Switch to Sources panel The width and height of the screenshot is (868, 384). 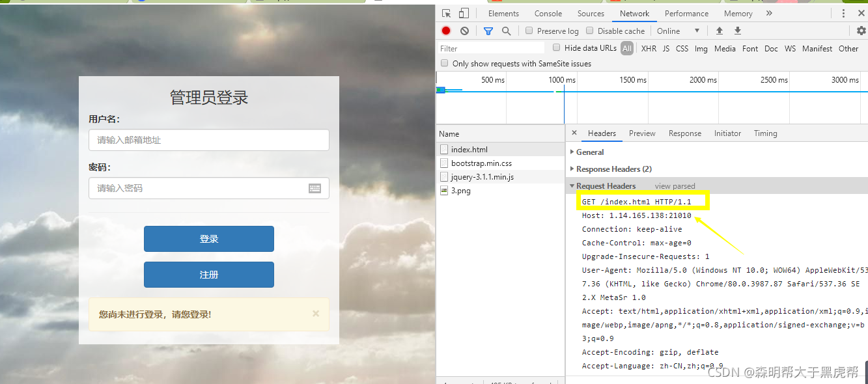tap(591, 13)
